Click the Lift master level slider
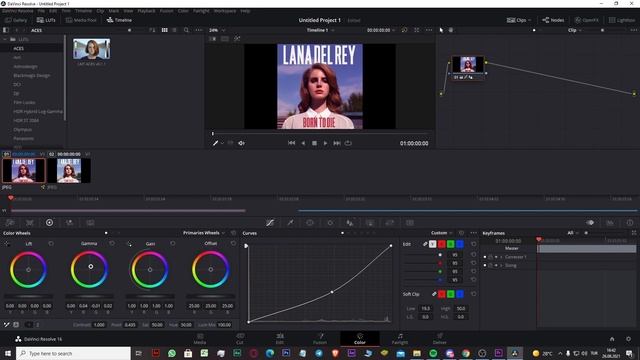The width and height of the screenshot is (640, 360). [x=28, y=296]
